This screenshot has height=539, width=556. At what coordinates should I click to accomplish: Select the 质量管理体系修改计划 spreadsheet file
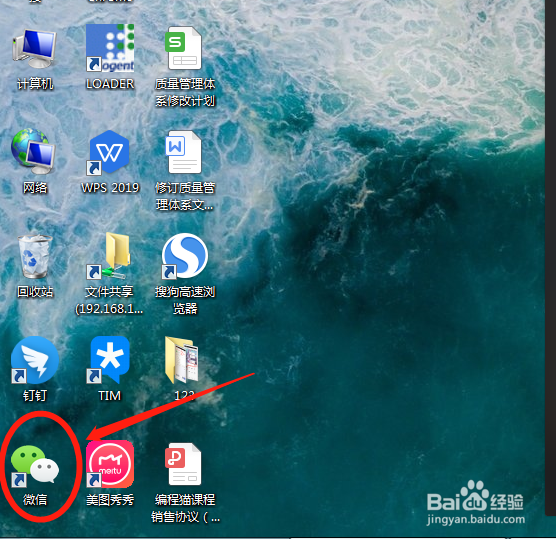tap(184, 48)
